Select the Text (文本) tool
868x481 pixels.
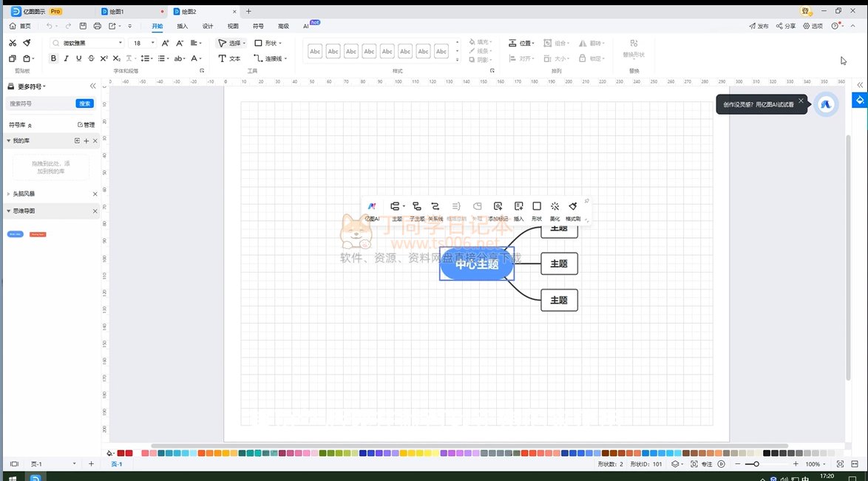229,58
